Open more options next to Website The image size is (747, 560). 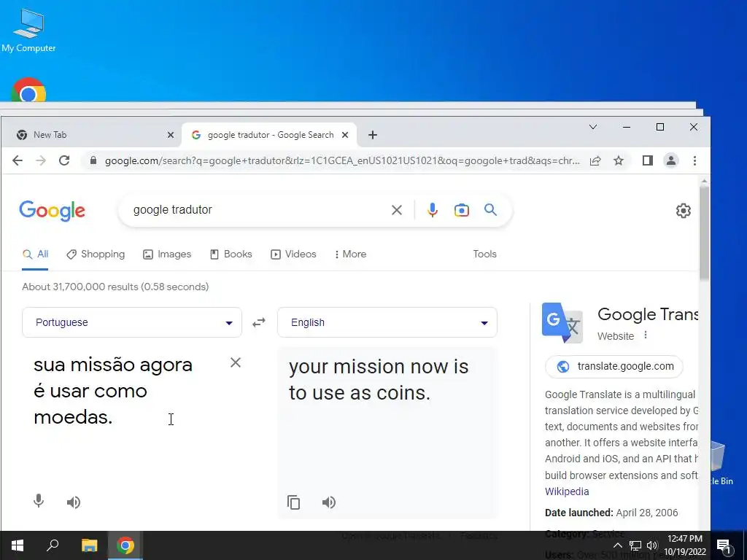[646, 335]
